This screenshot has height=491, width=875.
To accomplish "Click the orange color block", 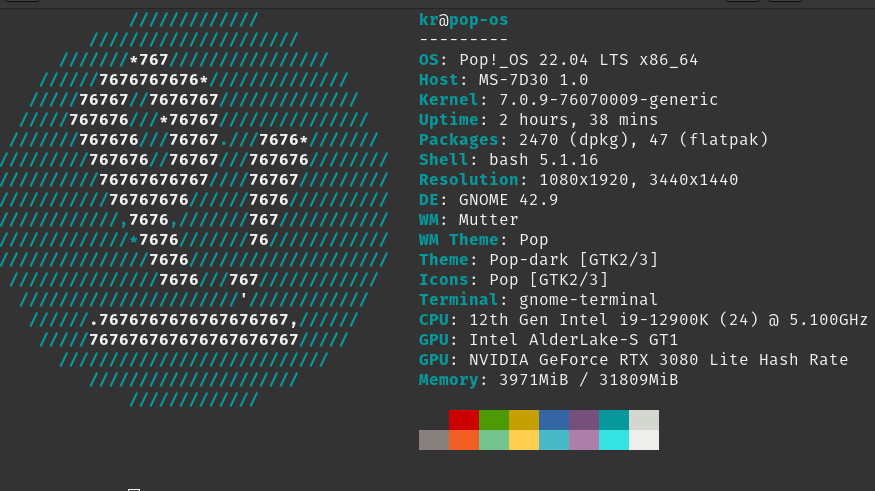I will tap(464, 440).
